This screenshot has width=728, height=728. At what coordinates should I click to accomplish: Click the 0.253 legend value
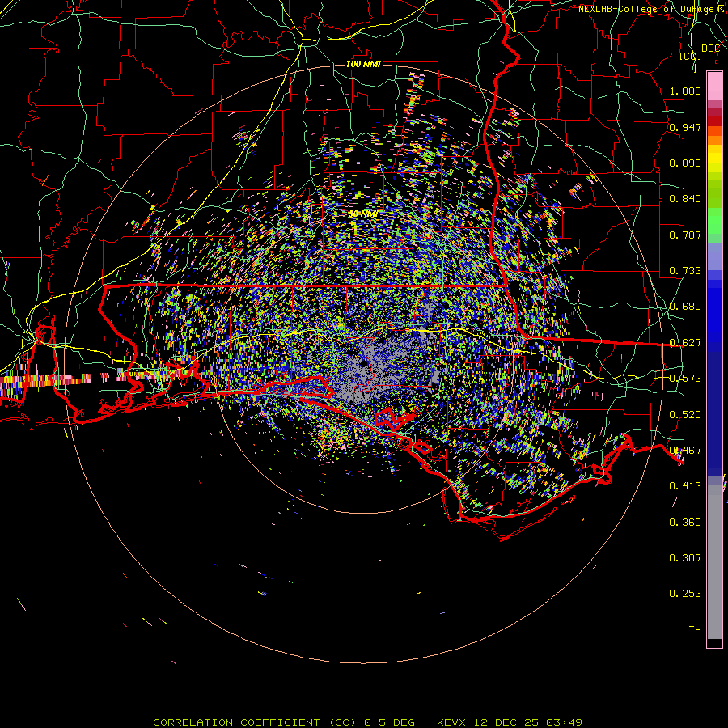685,594
